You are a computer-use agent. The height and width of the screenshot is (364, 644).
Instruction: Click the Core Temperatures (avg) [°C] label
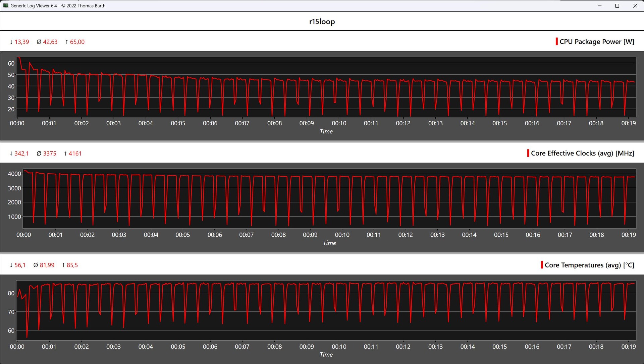pos(589,265)
